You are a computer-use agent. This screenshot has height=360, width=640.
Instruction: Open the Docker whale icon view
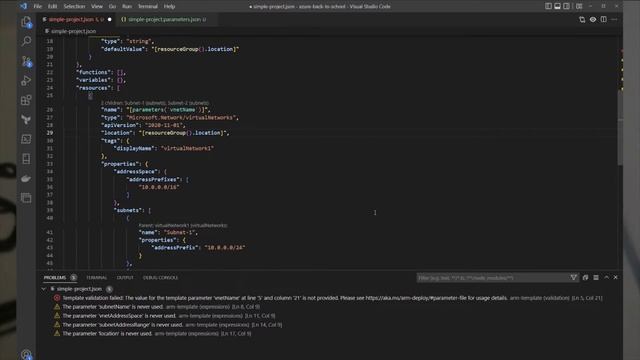point(26,178)
